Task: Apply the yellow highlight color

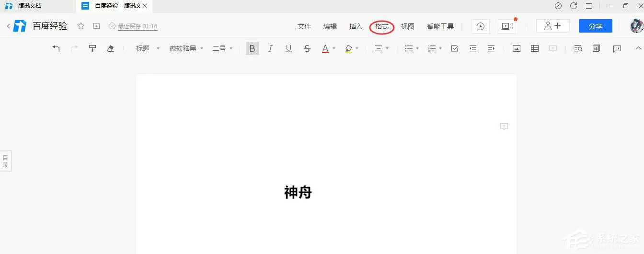Action: point(348,48)
